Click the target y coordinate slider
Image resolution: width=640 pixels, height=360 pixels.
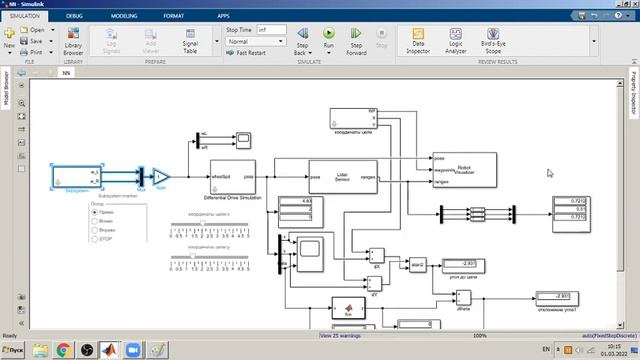(x=209, y=257)
